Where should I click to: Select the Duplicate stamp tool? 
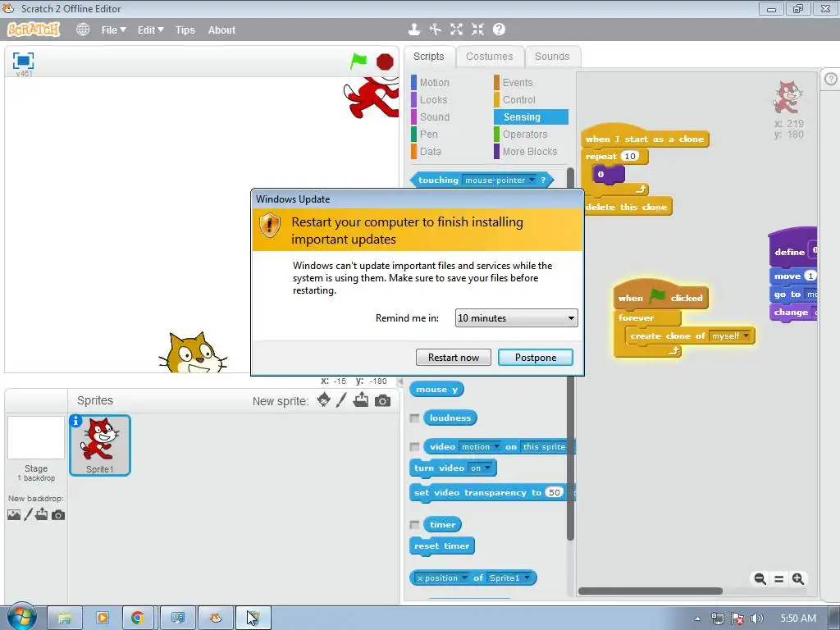pos(413,30)
